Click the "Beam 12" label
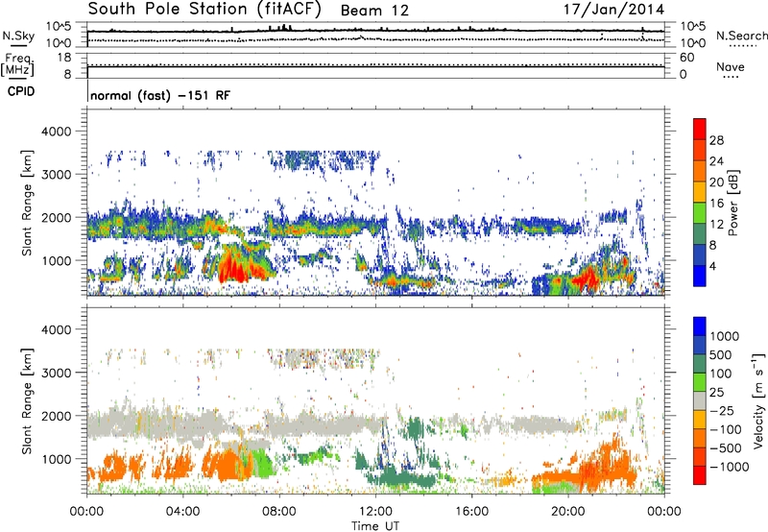 (374, 11)
